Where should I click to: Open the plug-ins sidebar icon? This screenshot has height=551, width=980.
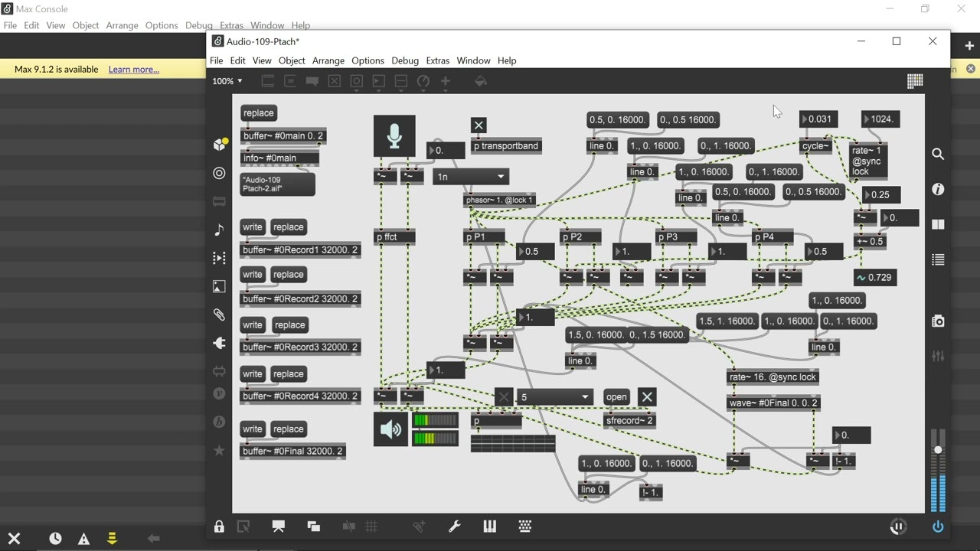click(219, 343)
